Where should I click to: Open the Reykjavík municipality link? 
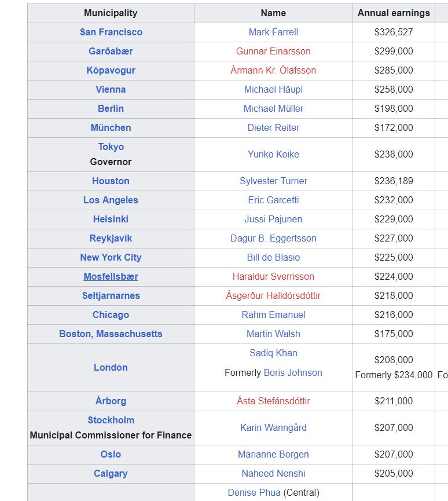[111, 238]
